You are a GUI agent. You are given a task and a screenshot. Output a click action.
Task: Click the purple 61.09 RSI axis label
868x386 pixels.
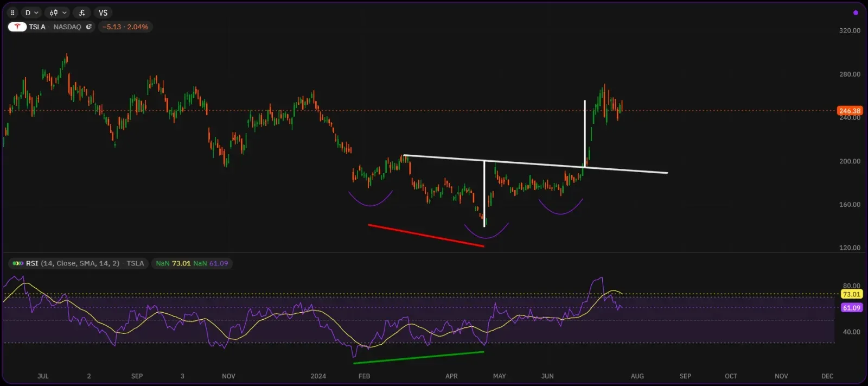click(851, 308)
